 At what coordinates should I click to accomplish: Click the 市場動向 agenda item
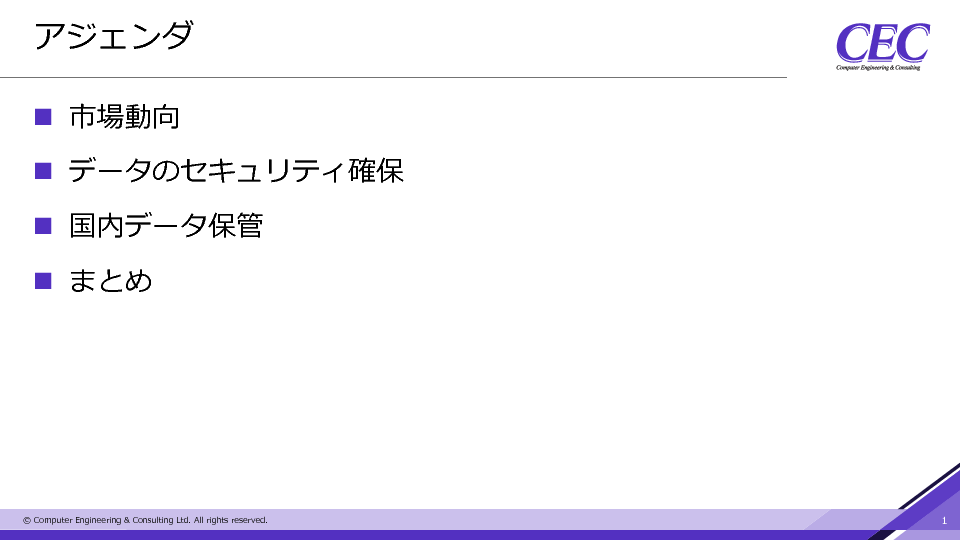click(124, 117)
